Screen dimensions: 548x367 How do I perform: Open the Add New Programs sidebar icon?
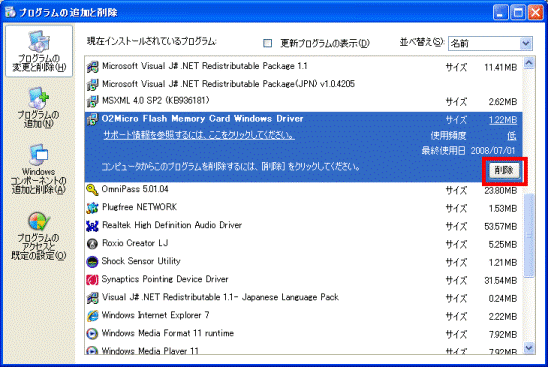pyautogui.click(x=38, y=108)
